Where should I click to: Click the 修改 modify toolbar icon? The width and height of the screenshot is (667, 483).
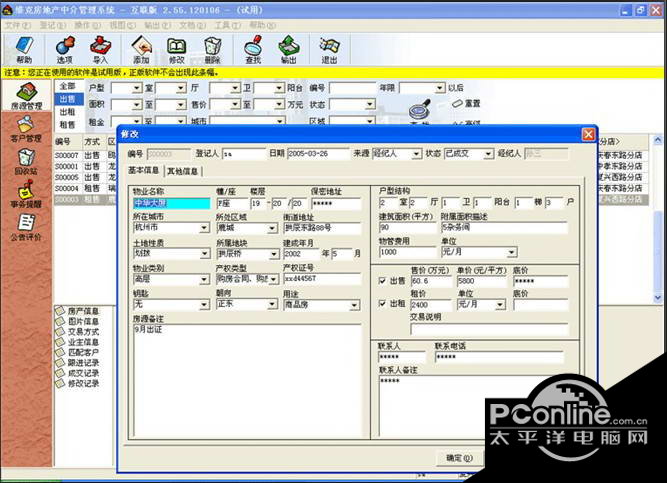point(177,50)
